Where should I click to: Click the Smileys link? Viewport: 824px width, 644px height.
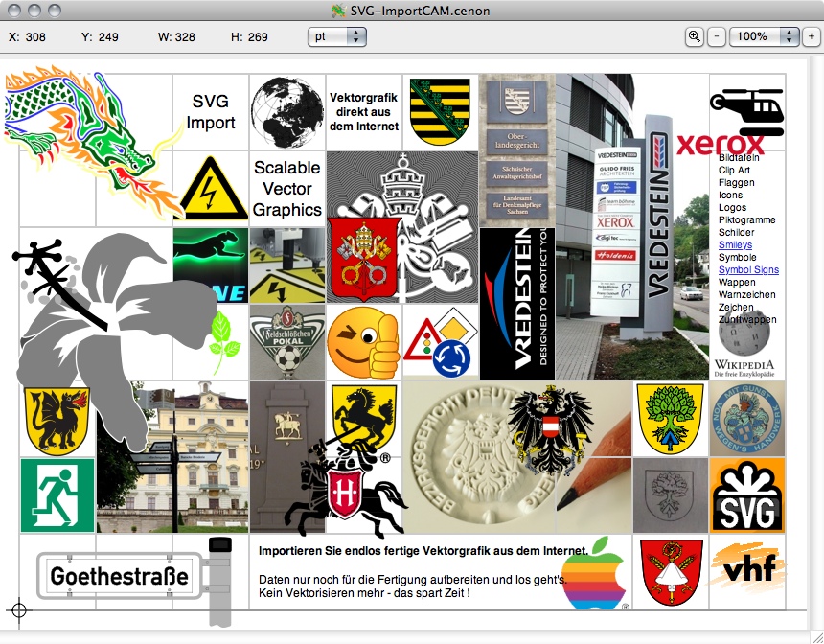(x=735, y=245)
